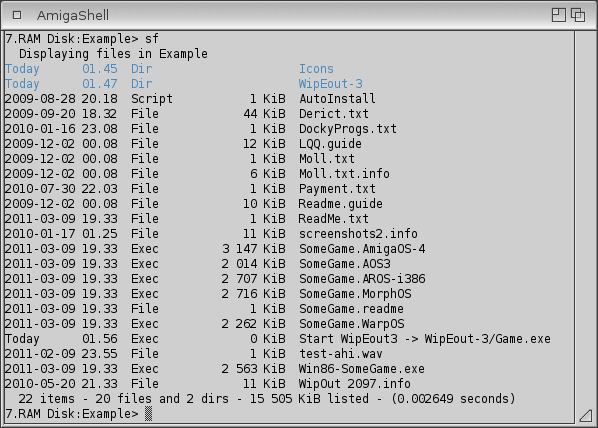The height and width of the screenshot is (428, 598).
Task: Click the ReadMe.txt filename
Action: [x=334, y=219]
